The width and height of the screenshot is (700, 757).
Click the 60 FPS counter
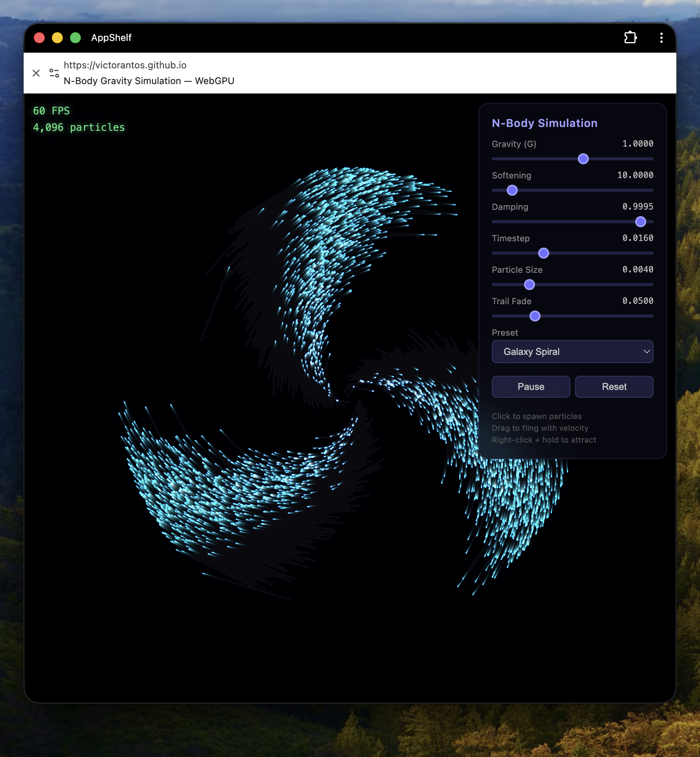pos(51,111)
